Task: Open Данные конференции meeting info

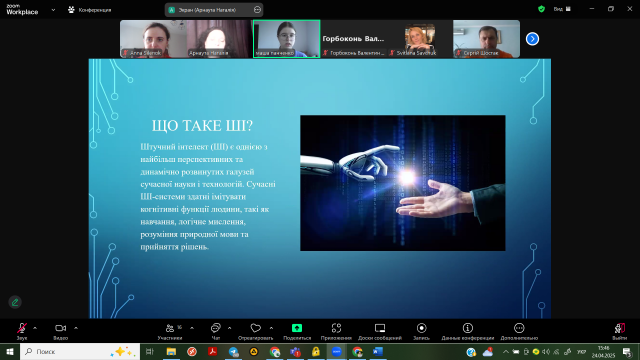Action: (x=468, y=331)
